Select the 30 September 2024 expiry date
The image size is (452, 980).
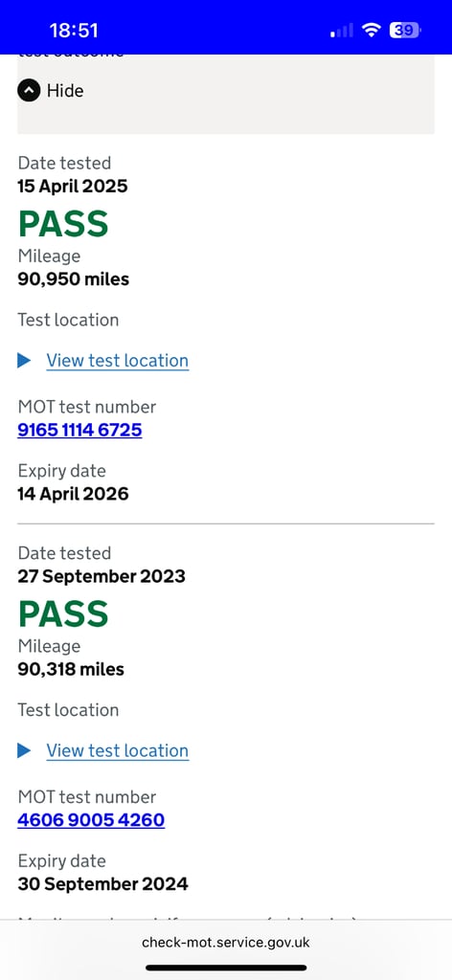click(x=102, y=883)
